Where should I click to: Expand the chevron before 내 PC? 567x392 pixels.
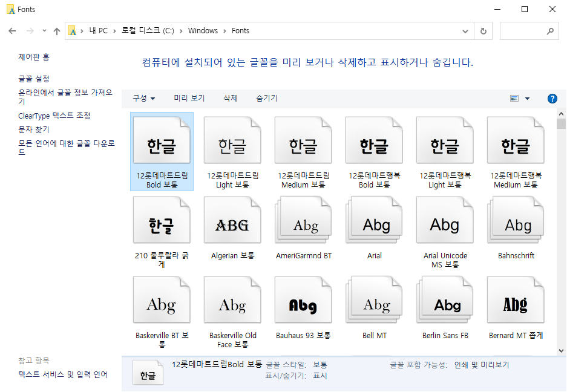tap(82, 31)
